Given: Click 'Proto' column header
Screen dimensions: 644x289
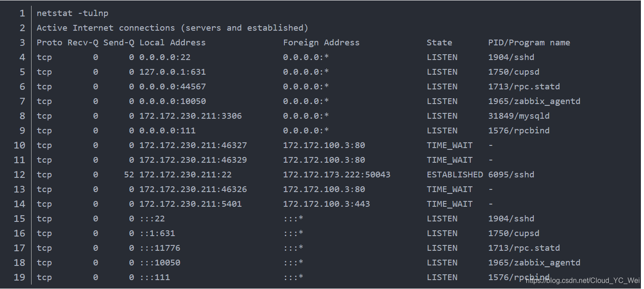Looking at the screenshot, I should [49, 43].
